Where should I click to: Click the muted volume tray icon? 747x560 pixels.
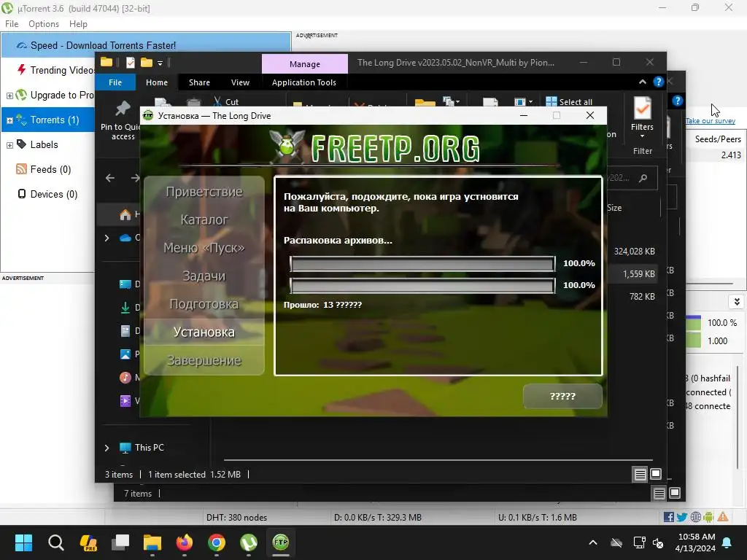click(x=659, y=542)
